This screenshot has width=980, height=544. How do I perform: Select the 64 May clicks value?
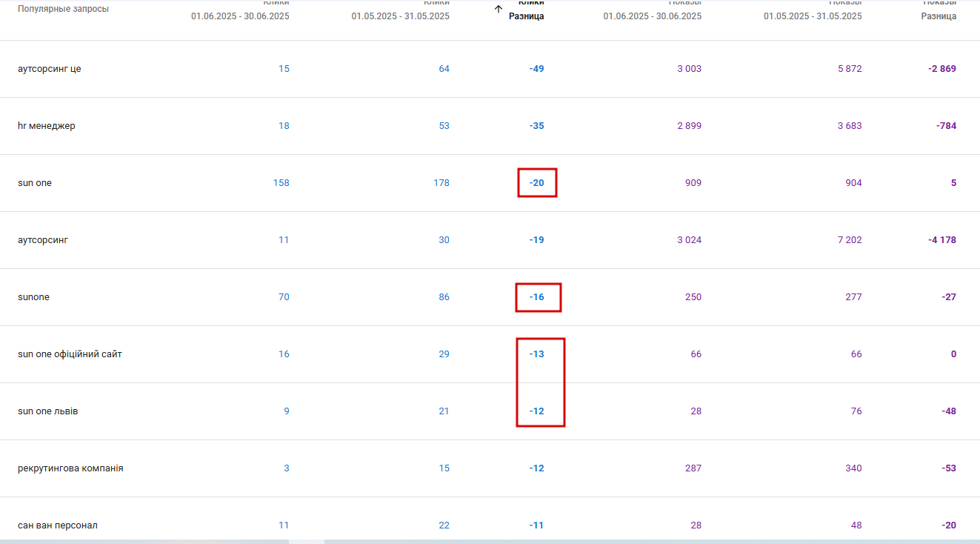point(444,69)
